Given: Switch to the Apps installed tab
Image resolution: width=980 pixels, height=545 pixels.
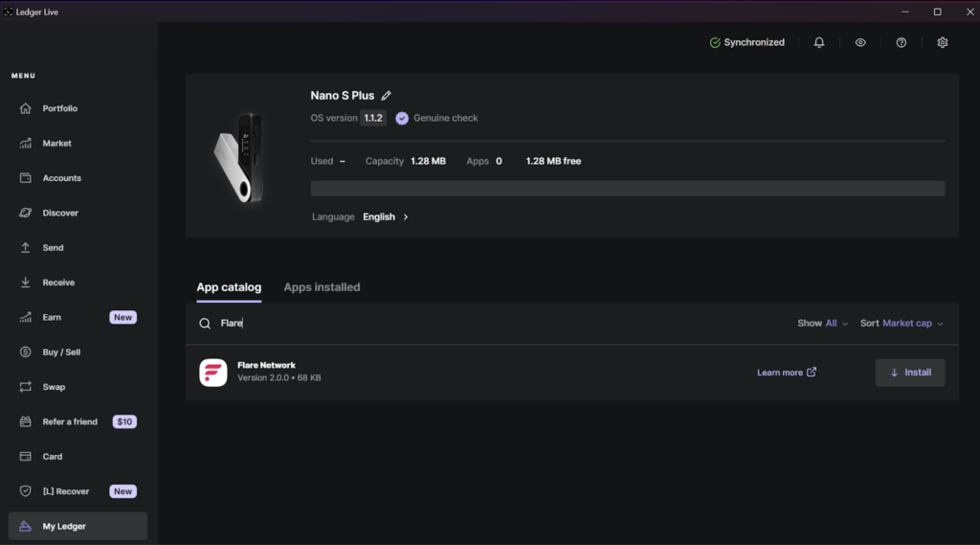Looking at the screenshot, I should tap(322, 287).
